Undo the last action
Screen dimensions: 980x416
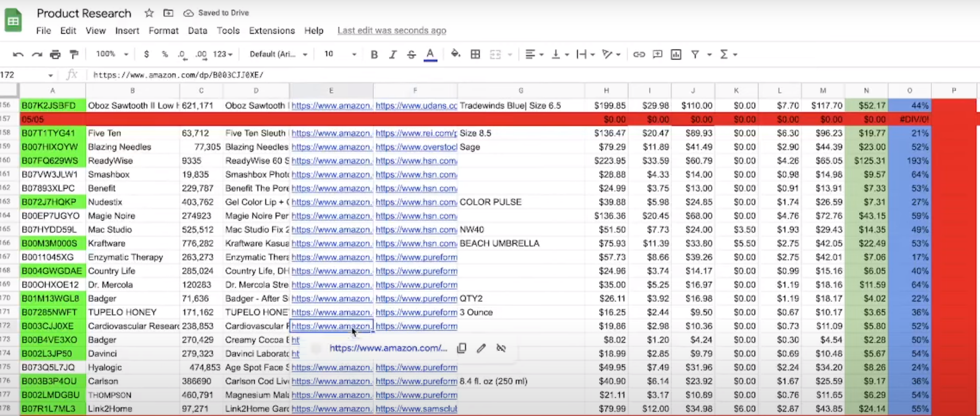tap(18, 55)
